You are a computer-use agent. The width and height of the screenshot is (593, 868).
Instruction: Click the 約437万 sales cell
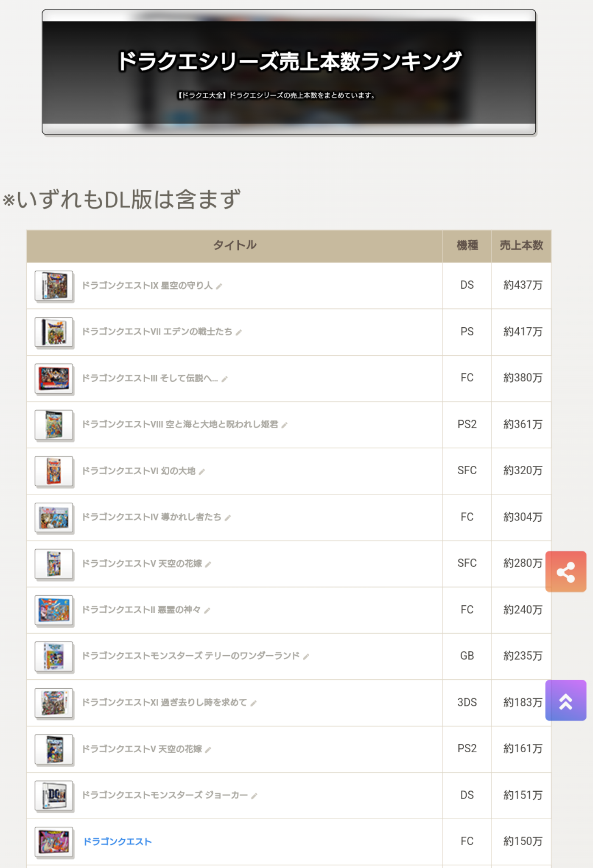coord(521,285)
